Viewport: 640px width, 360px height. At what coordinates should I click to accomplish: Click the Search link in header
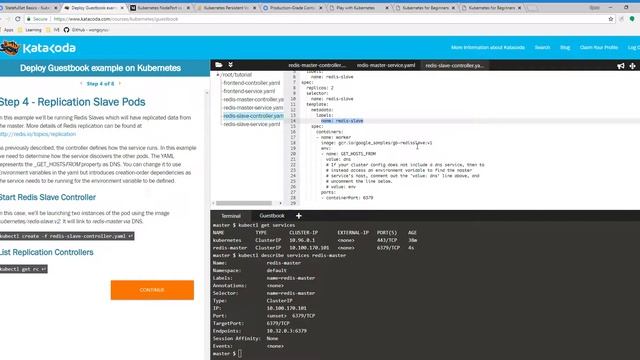(x=542, y=47)
